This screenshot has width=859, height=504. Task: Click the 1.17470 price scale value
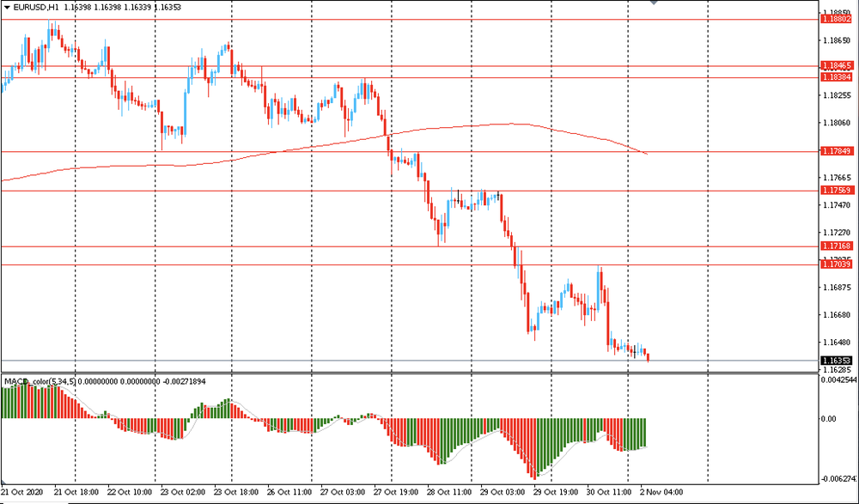pyautogui.click(x=837, y=205)
